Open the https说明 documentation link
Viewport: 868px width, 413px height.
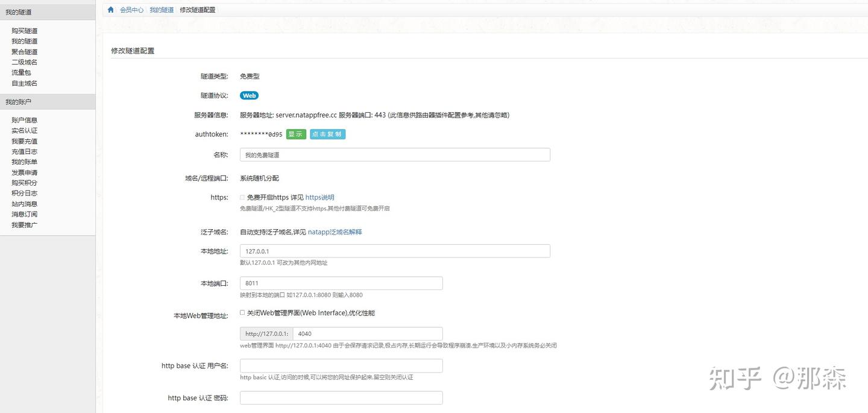(319, 197)
